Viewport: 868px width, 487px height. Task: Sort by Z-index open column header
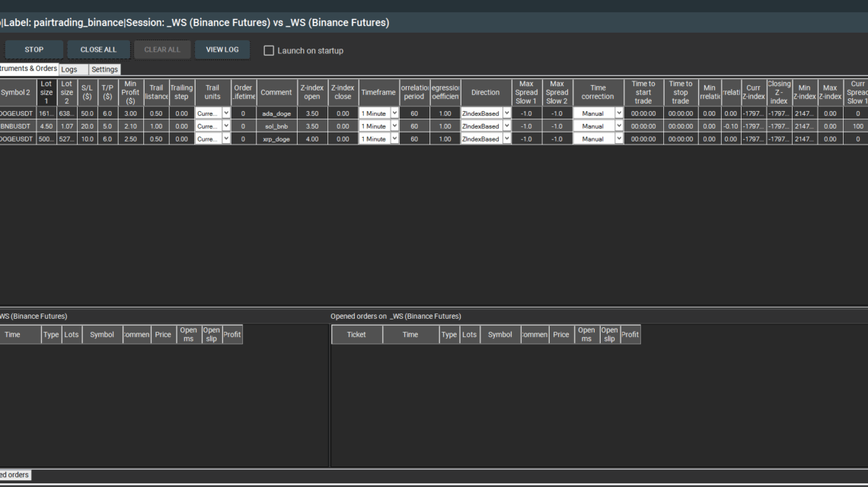pos(312,92)
